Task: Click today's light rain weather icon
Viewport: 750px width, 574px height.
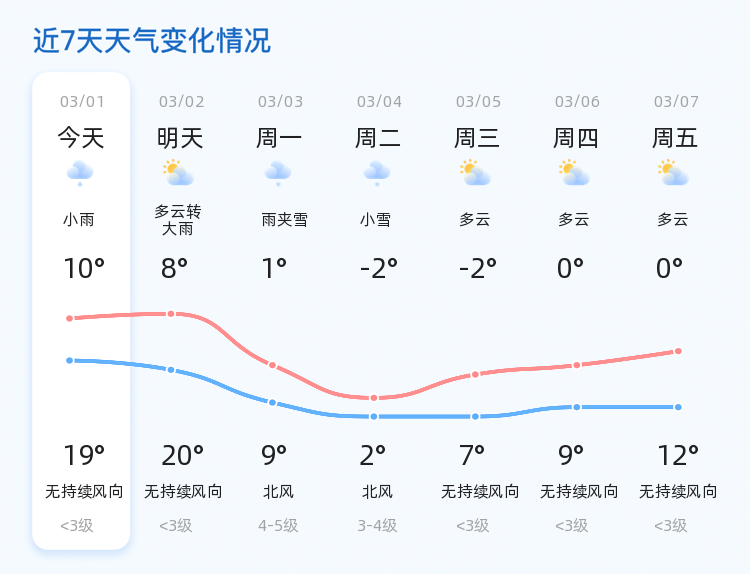Action: [x=80, y=173]
